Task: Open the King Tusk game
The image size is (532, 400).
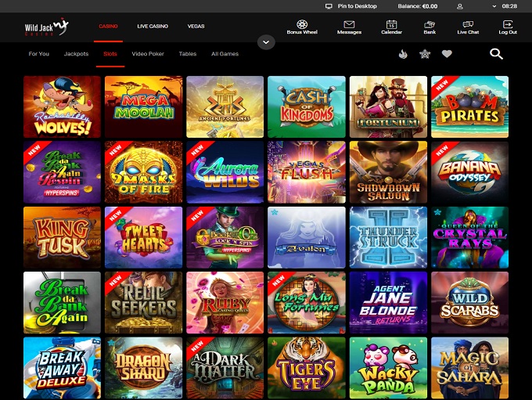Action: click(x=62, y=237)
